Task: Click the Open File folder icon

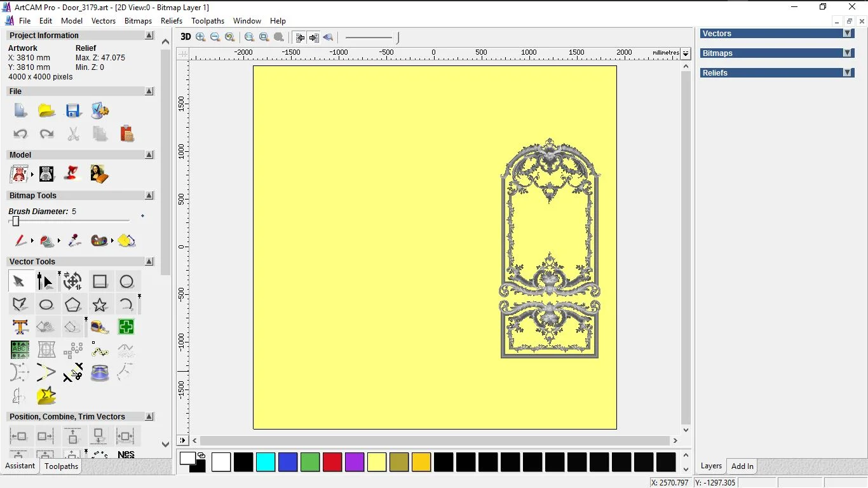Action: click(46, 111)
